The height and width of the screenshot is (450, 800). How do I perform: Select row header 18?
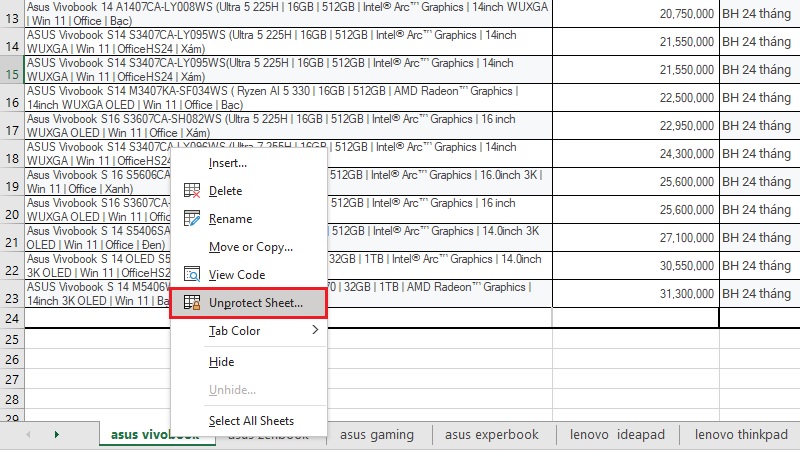12,154
